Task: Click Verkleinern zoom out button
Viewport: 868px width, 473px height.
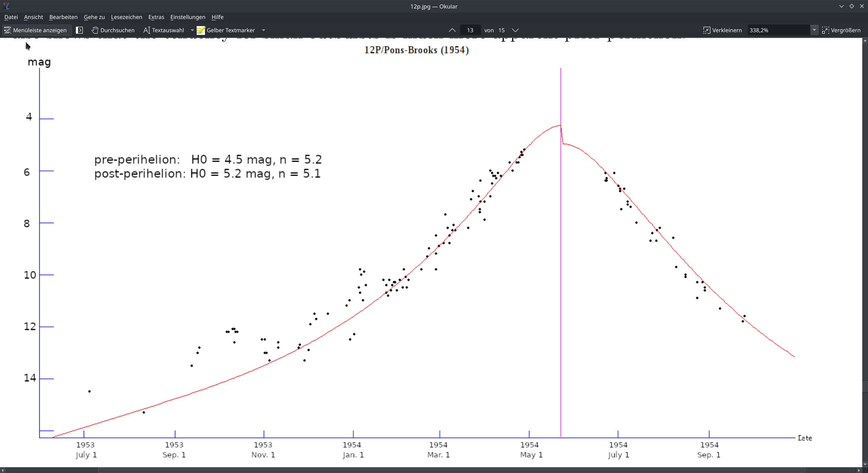Action: click(x=723, y=30)
